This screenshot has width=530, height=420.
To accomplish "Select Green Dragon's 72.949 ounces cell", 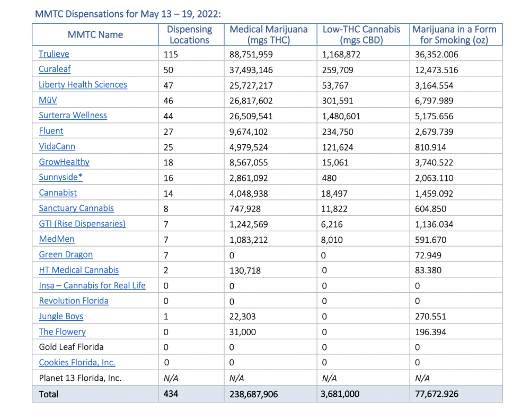I will [428, 255].
